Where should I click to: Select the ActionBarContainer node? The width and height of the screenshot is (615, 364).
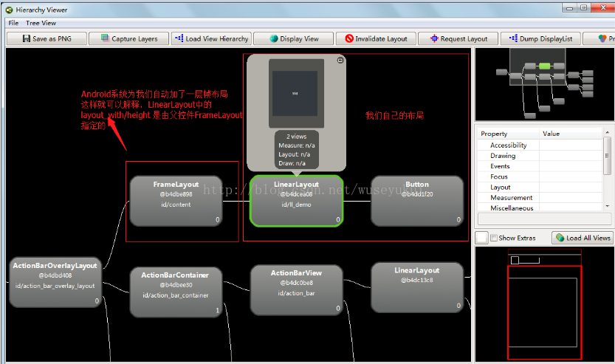click(x=176, y=291)
